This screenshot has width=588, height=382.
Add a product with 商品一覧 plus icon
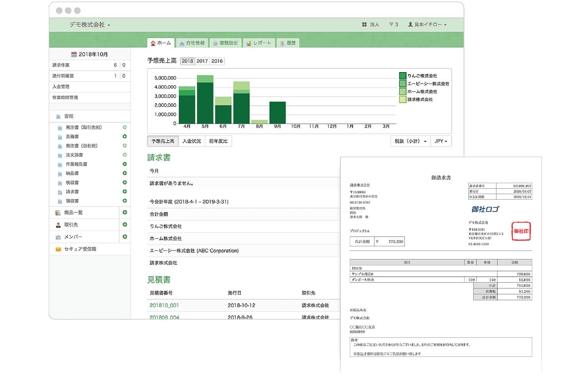coord(125,212)
